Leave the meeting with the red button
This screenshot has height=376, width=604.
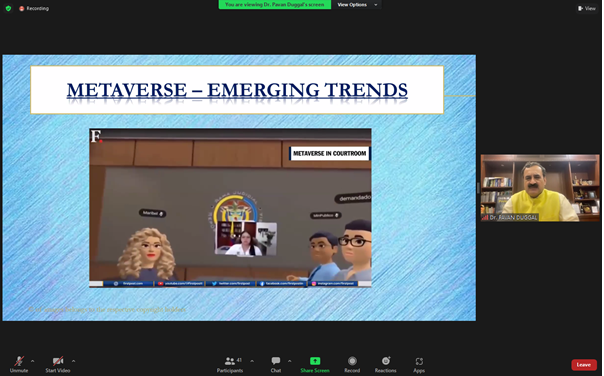[x=584, y=365]
